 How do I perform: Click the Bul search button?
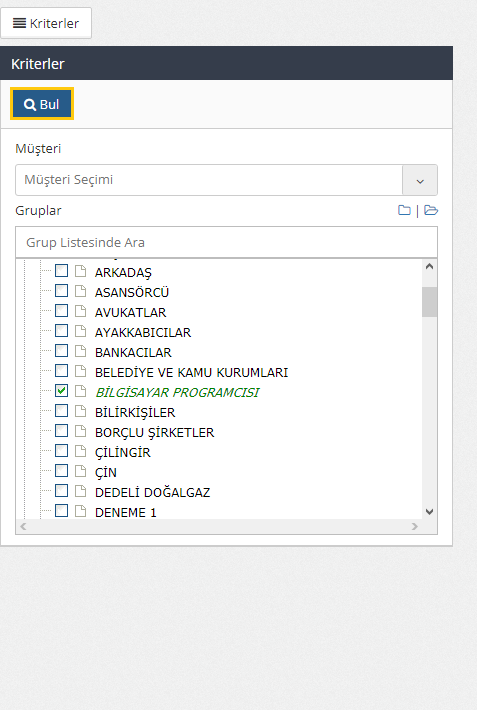tap(42, 104)
